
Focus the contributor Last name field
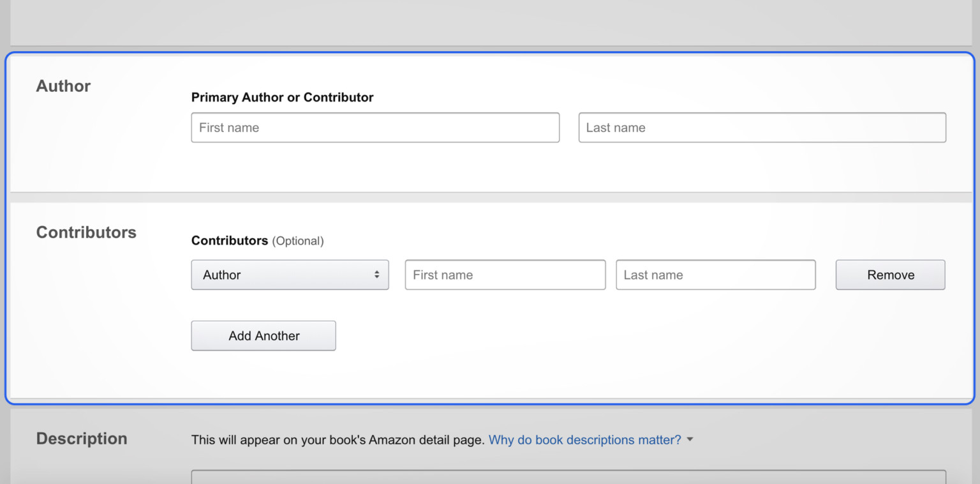(x=715, y=275)
